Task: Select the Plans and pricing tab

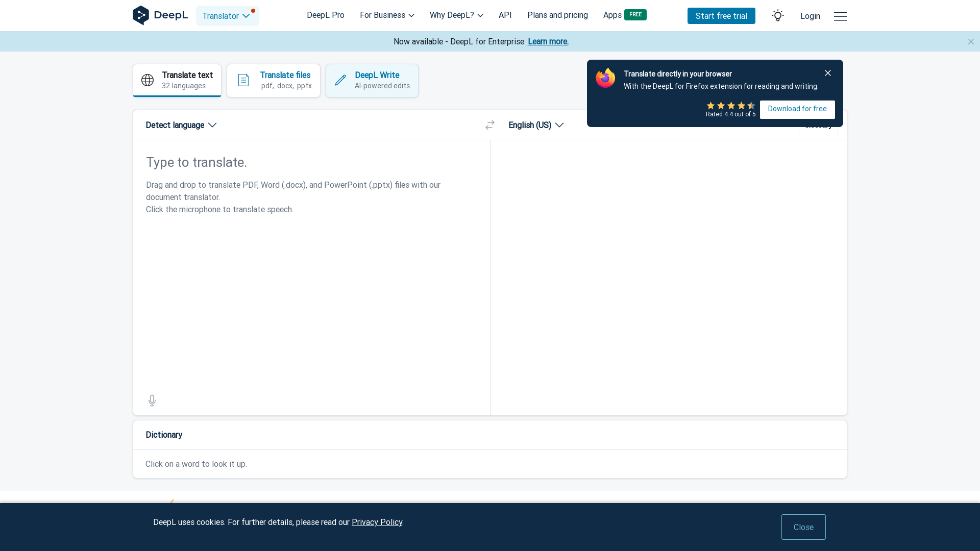Action: coord(558,15)
